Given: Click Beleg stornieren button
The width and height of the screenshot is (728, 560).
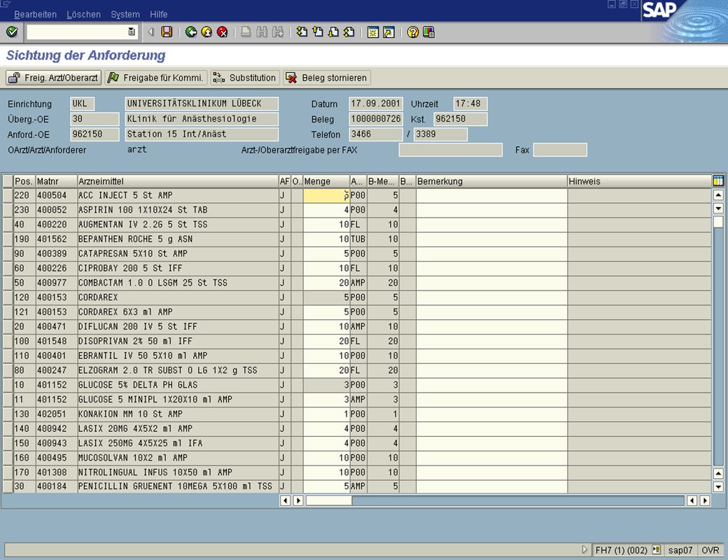Looking at the screenshot, I should point(327,78).
